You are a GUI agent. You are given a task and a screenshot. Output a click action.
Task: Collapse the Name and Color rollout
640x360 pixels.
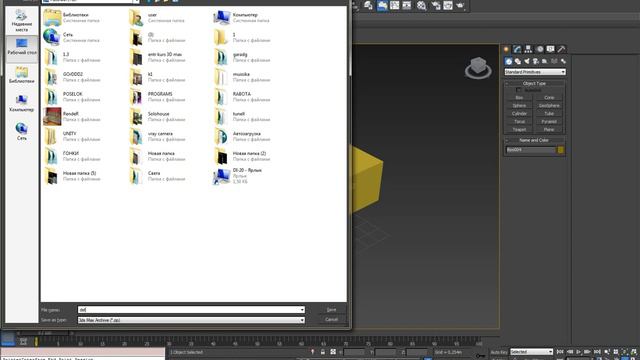534,140
